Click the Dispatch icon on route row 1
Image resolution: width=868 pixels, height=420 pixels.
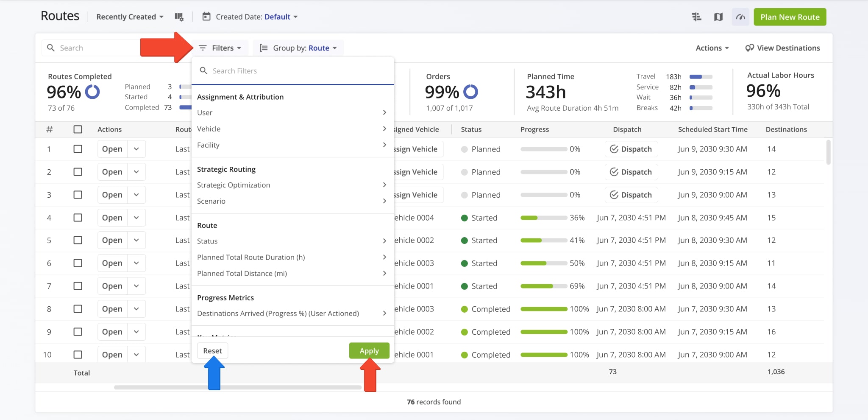tap(614, 149)
